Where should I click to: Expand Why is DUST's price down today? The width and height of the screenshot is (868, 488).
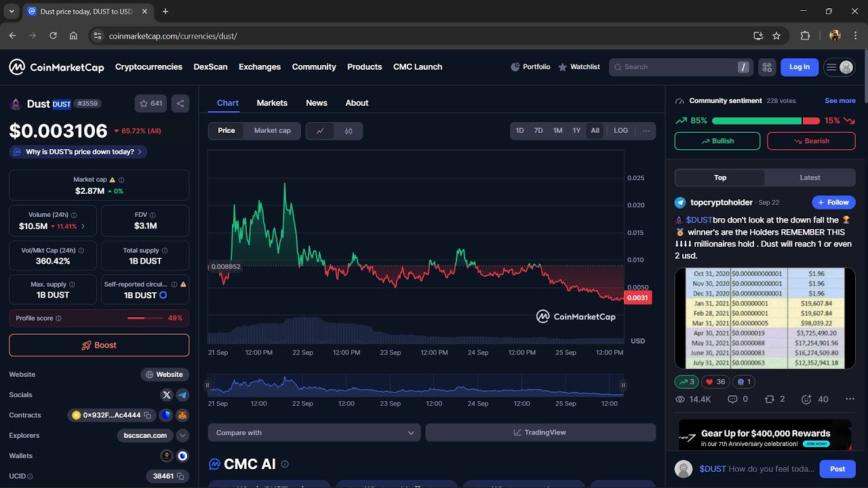(x=78, y=152)
